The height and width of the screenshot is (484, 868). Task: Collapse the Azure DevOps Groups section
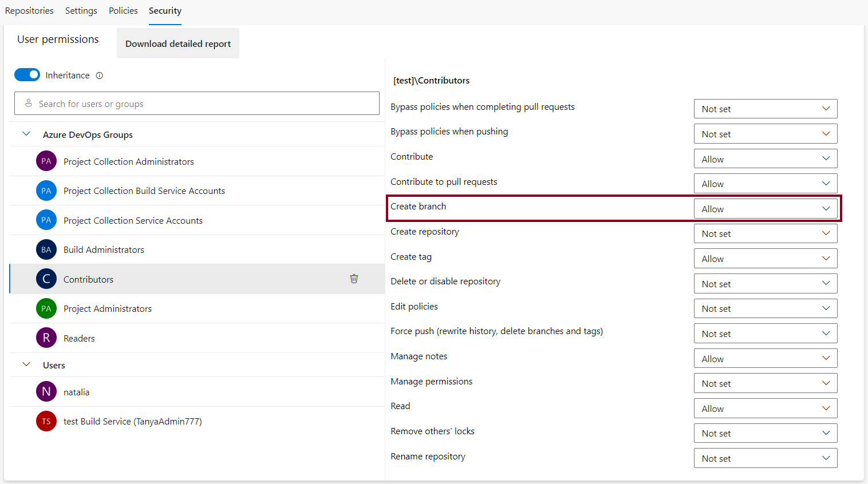26,134
